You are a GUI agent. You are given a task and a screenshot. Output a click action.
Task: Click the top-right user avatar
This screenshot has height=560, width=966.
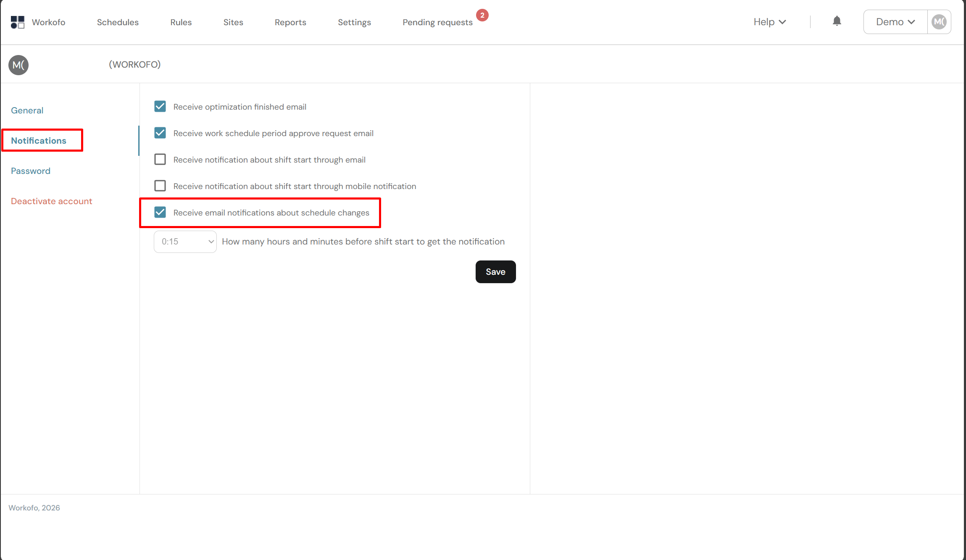tap(939, 22)
